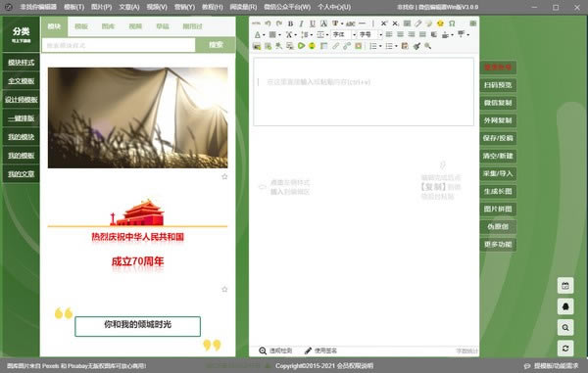The height and width of the screenshot is (373, 588).
Task: Click the refresh icon at bottom right
Action: click(x=565, y=349)
